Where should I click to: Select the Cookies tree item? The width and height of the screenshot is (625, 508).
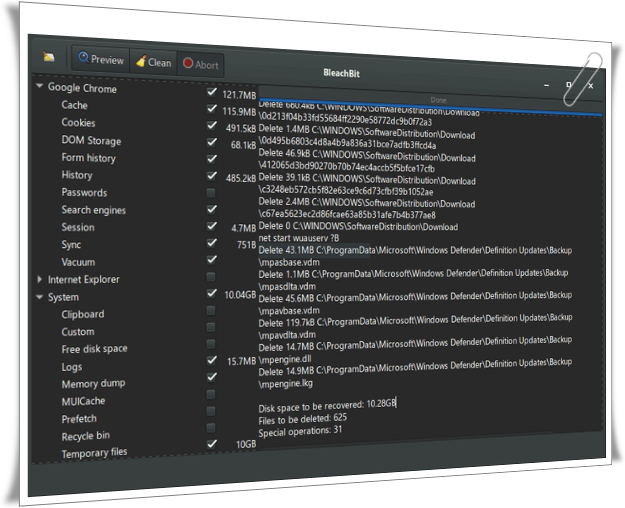point(79,122)
